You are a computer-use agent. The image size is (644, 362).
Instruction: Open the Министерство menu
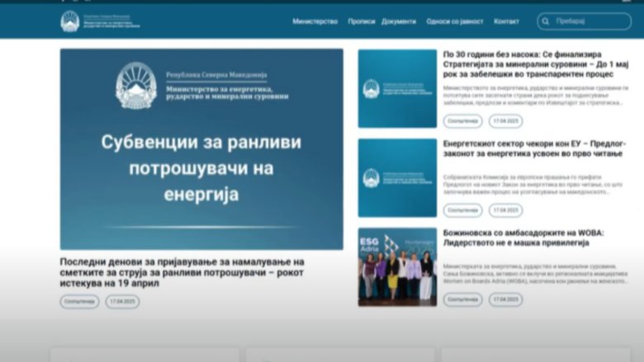click(315, 21)
